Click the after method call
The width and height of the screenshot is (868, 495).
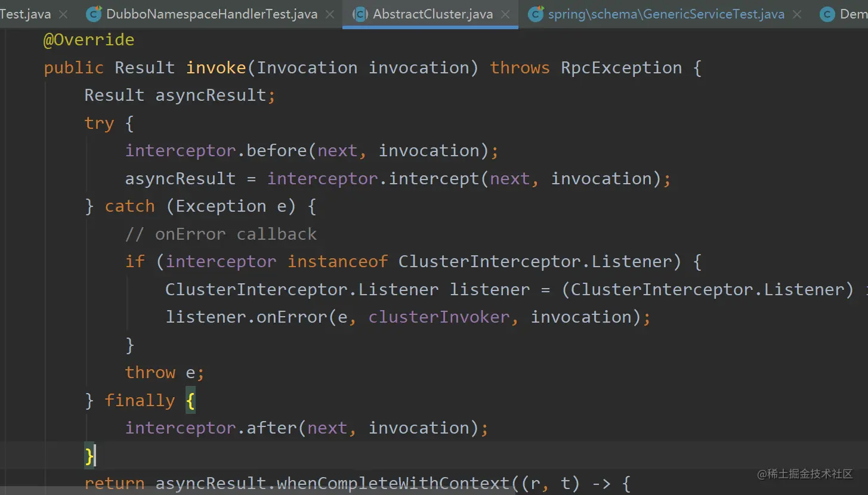click(271, 428)
